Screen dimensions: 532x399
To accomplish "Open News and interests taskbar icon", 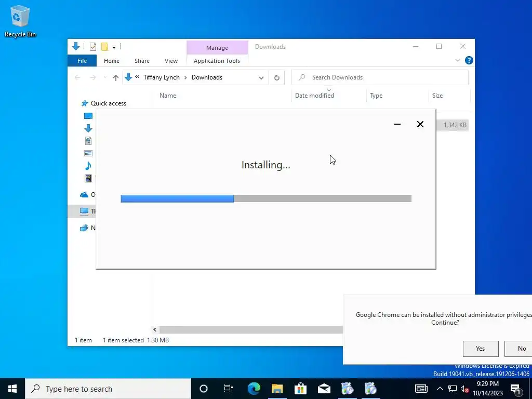I will (x=421, y=389).
